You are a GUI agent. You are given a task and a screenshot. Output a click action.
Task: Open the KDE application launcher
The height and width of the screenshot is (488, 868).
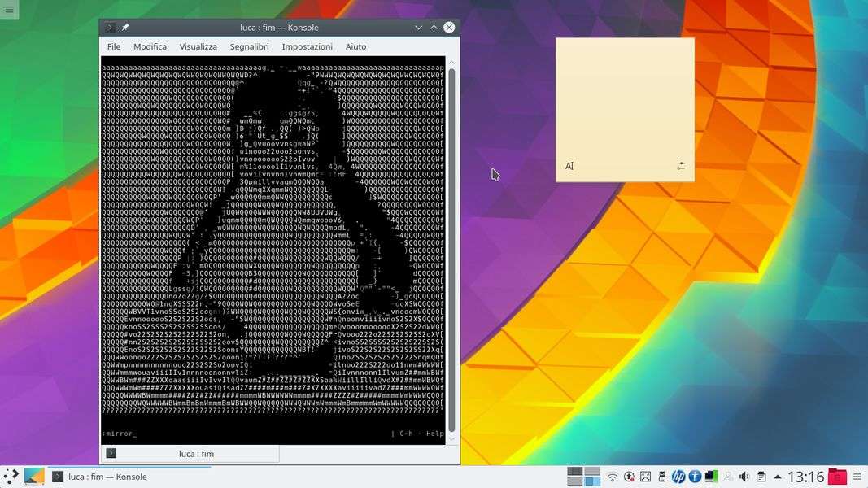11,477
